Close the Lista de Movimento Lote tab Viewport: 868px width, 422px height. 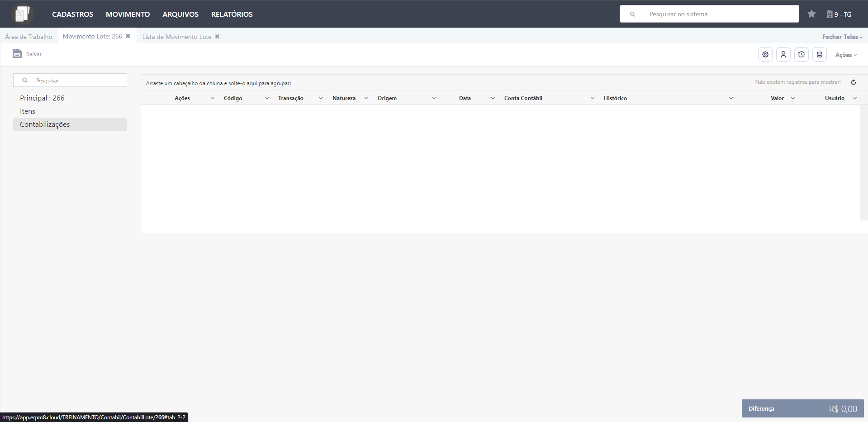(x=217, y=37)
